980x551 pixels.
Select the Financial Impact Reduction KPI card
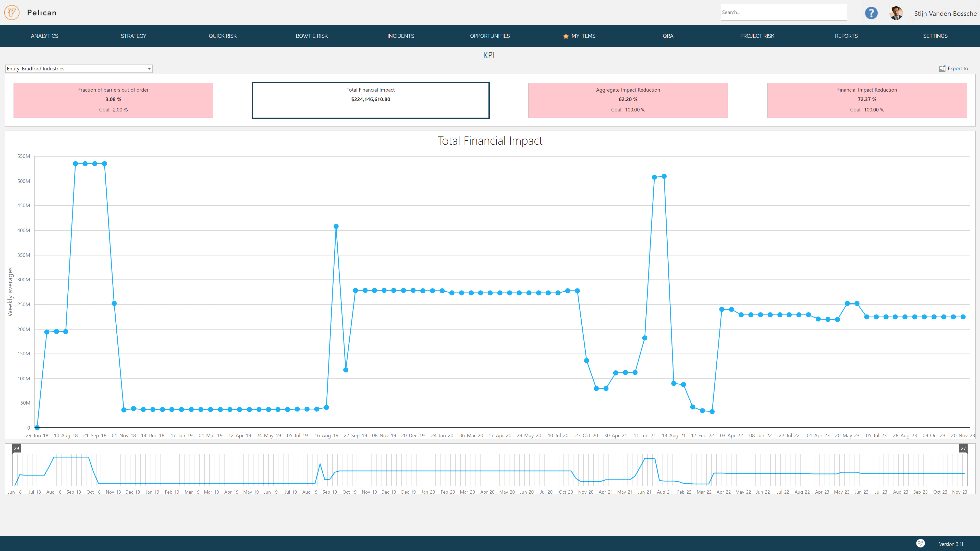(867, 100)
